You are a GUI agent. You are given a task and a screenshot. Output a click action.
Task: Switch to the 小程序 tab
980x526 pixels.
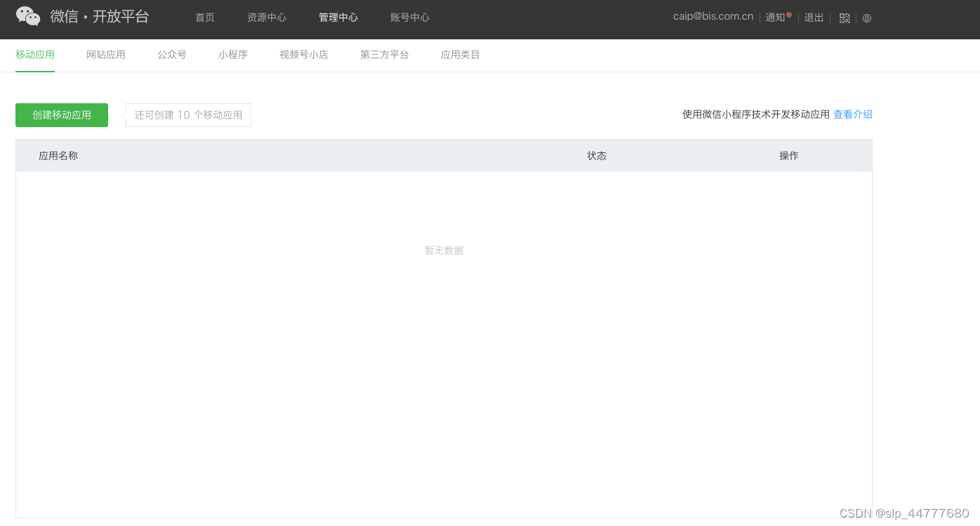click(x=233, y=55)
